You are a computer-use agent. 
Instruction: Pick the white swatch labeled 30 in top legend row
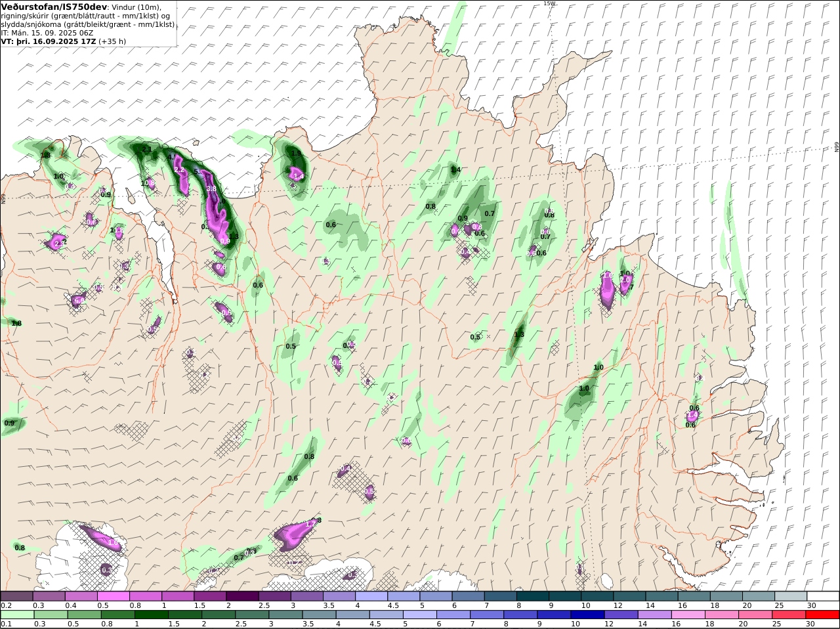(x=824, y=596)
